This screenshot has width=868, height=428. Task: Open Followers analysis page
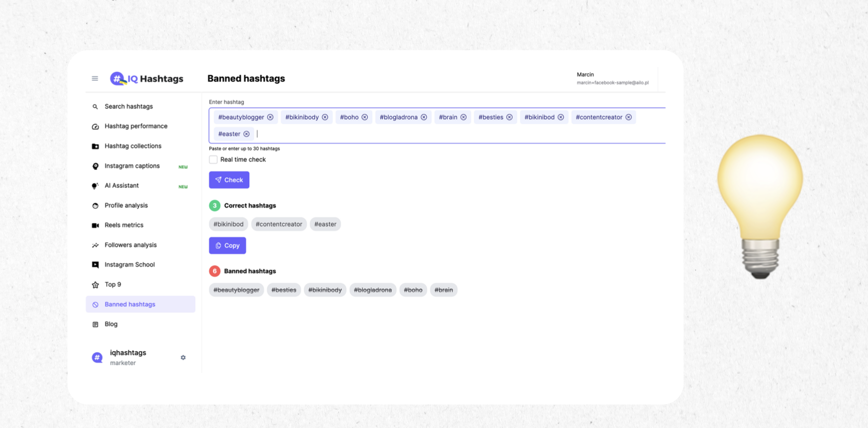coord(130,245)
